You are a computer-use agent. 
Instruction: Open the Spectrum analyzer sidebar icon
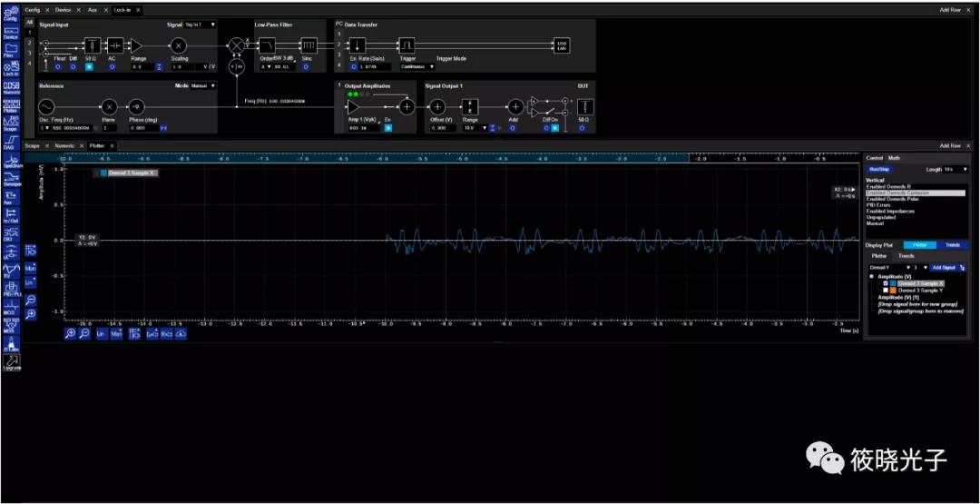(x=11, y=161)
